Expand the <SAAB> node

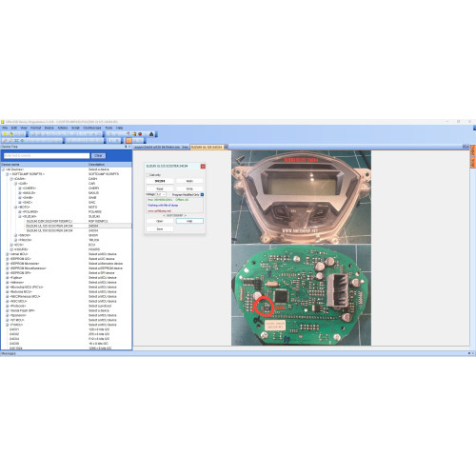pos(20,198)
